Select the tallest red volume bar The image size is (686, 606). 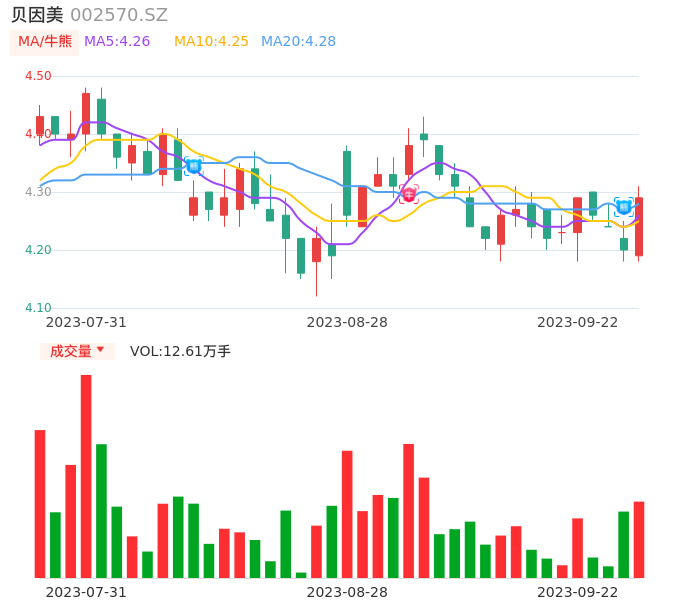click(x=86, y=476)
